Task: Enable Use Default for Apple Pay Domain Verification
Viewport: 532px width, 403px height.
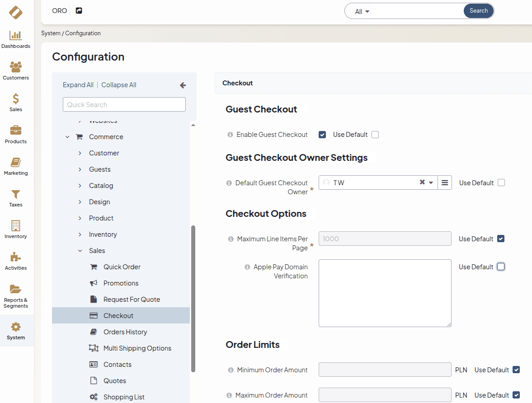Action: point(501,267)
